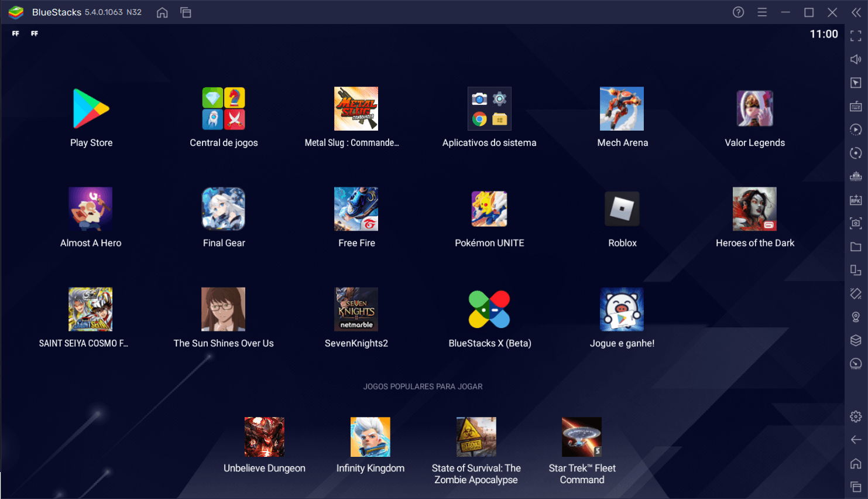Take a screenshot with sidebar icon
868x499 pixels.
[856, 223]
